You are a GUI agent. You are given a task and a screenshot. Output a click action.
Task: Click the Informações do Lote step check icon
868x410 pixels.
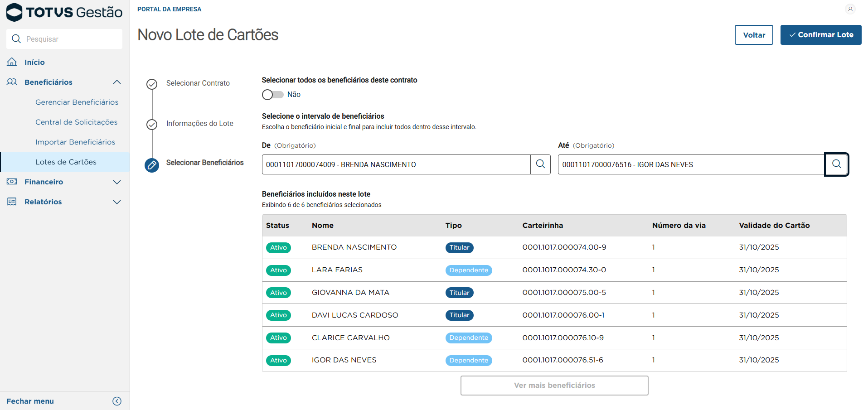152,124
